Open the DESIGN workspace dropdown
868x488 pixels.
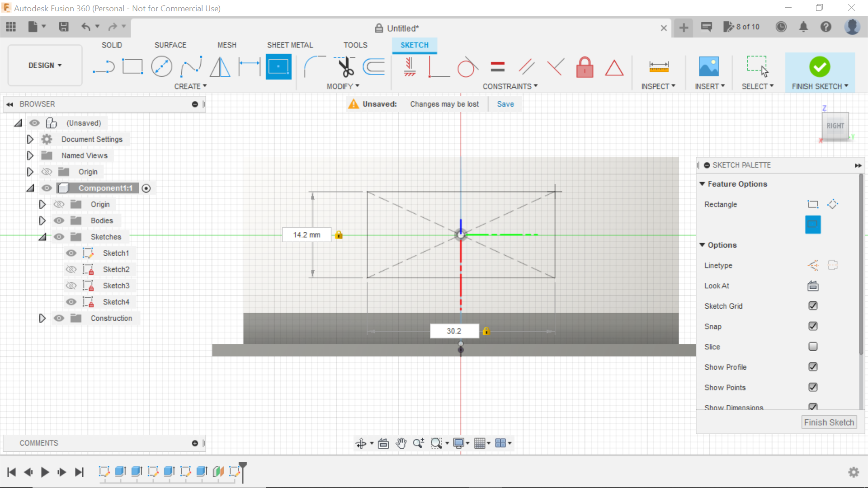point(44,65)
